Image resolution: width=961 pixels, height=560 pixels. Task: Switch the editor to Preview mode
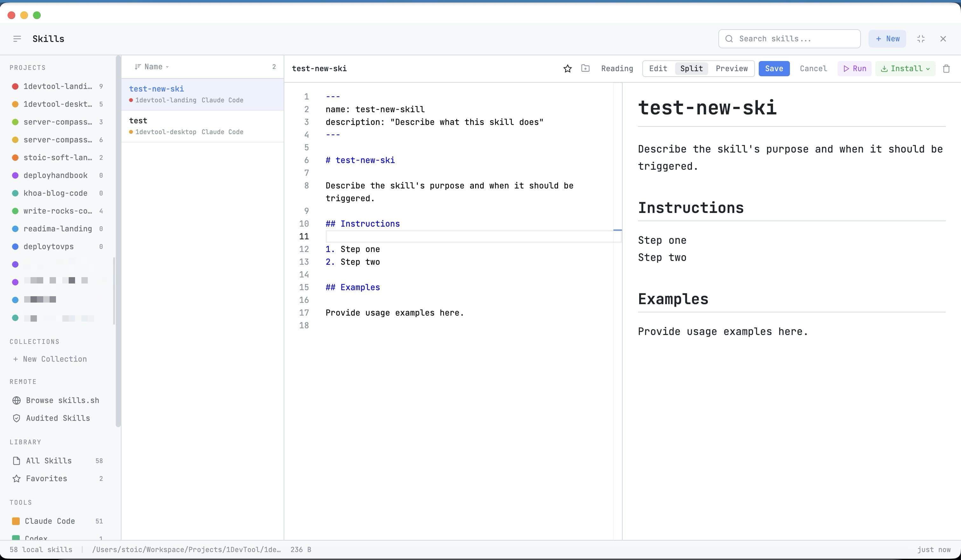pos(731,69)
